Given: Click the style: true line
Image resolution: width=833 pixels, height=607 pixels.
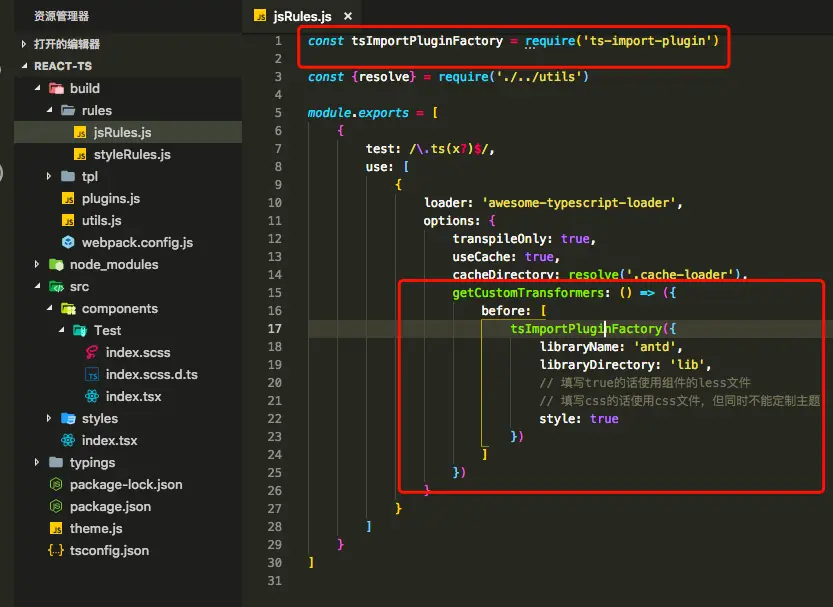Looking at the screenshot, I should click(579, 419).
